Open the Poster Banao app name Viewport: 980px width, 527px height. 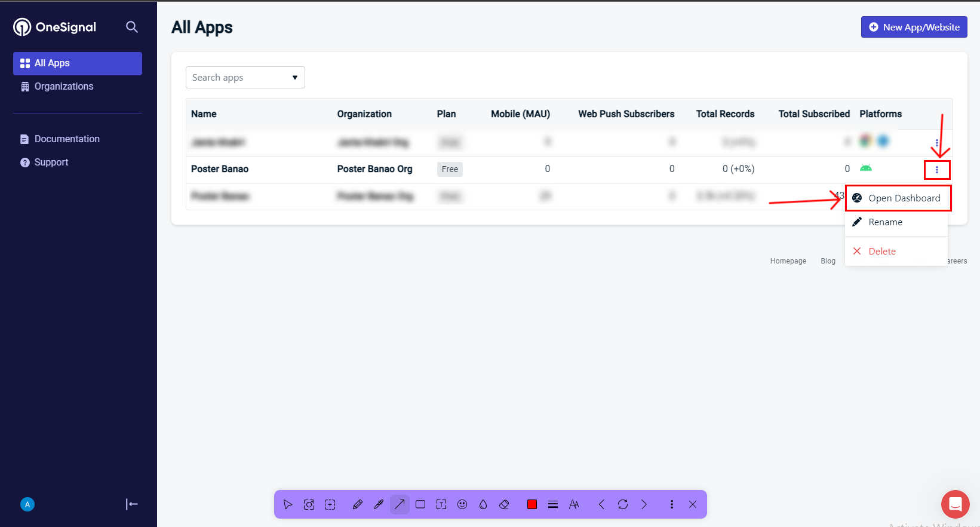coord(220,169)
